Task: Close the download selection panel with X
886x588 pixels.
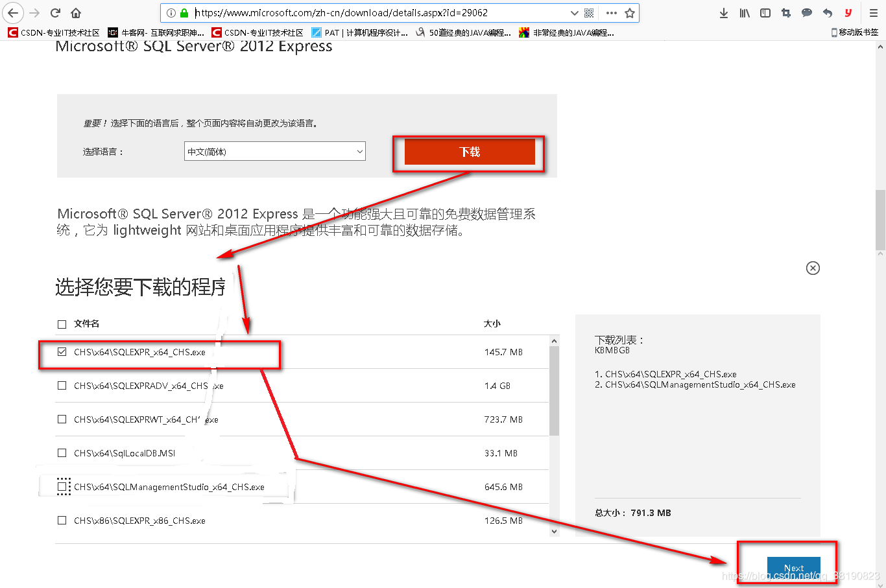Action: [x=813, y=268]
